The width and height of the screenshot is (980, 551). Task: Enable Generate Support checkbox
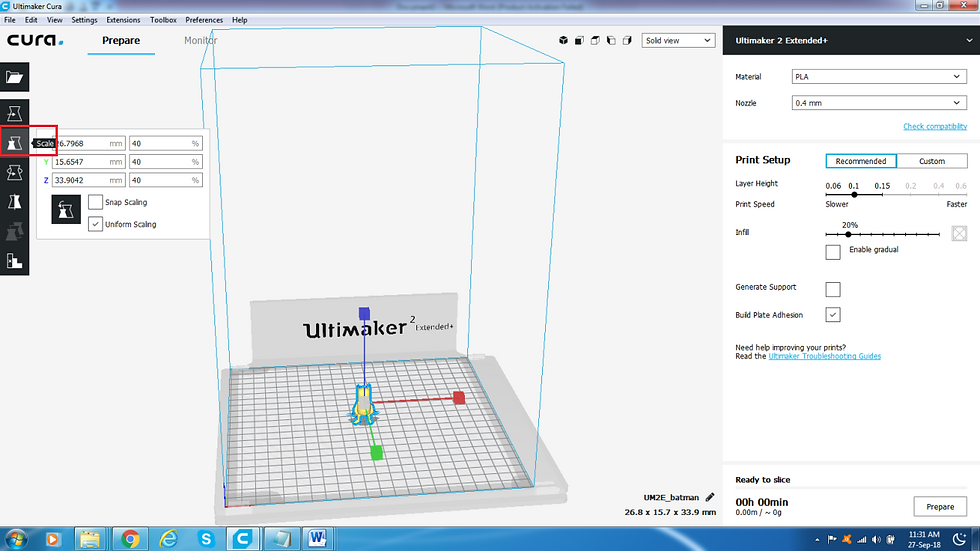coord(832,289)
